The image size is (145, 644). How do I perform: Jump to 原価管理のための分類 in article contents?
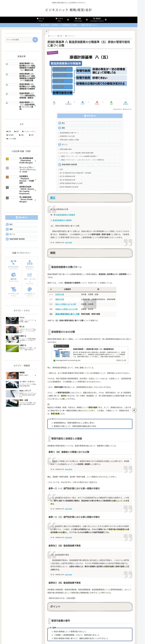click(67, 136)
